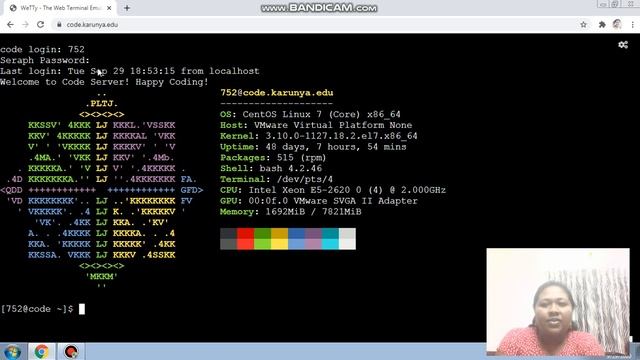Click the cyan color block
The image size is (640, 360).
tap(330, 239)
